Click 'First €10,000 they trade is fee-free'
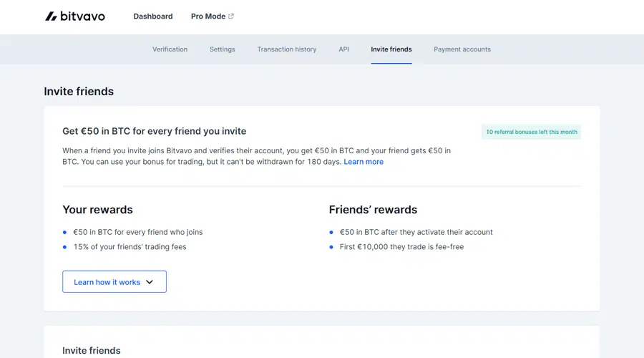644x358 pixels. pyautogui.click(x=401, y=247)
